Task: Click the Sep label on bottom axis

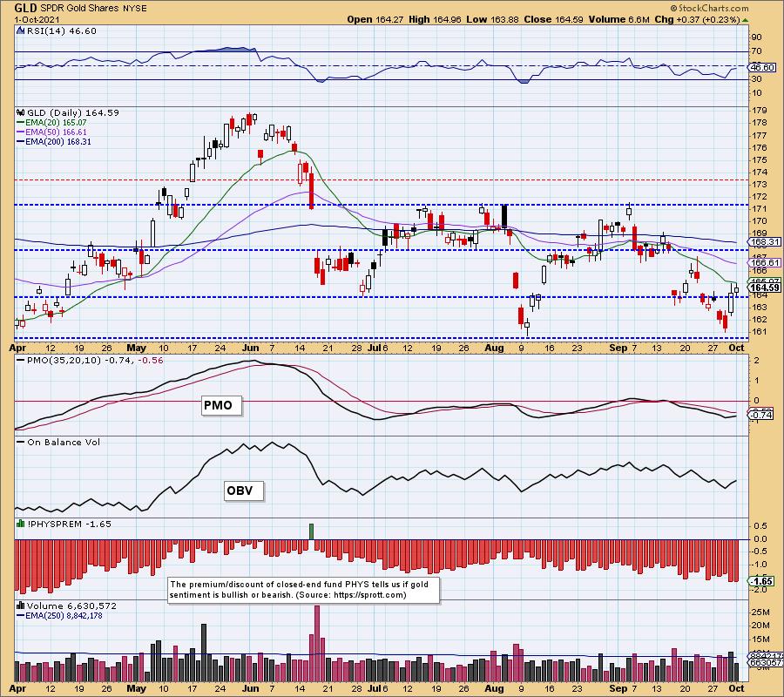Action: tap(618, 688)
